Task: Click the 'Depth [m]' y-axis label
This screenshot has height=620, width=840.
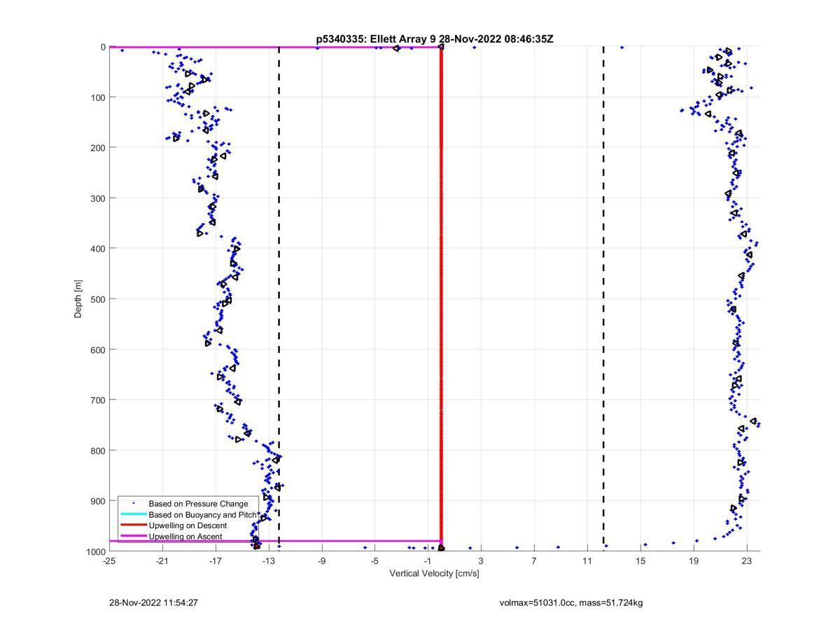Action: click(x=78, y=298)
